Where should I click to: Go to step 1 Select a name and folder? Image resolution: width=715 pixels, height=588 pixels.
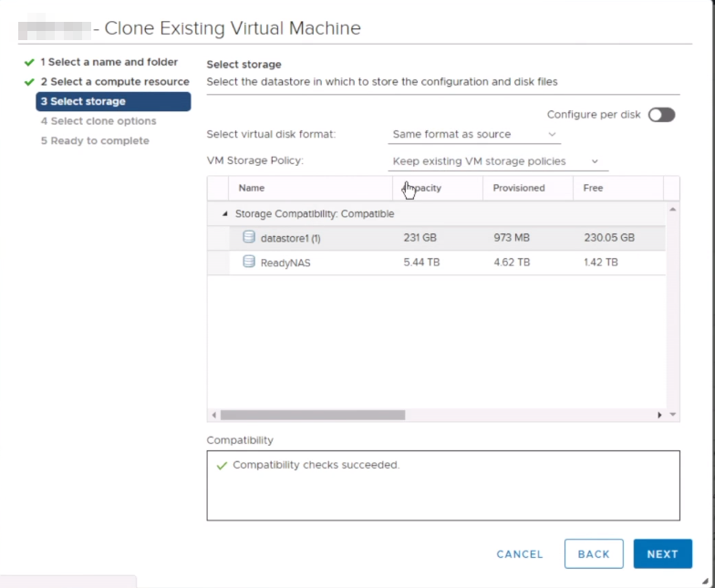(x=109, y=62)
